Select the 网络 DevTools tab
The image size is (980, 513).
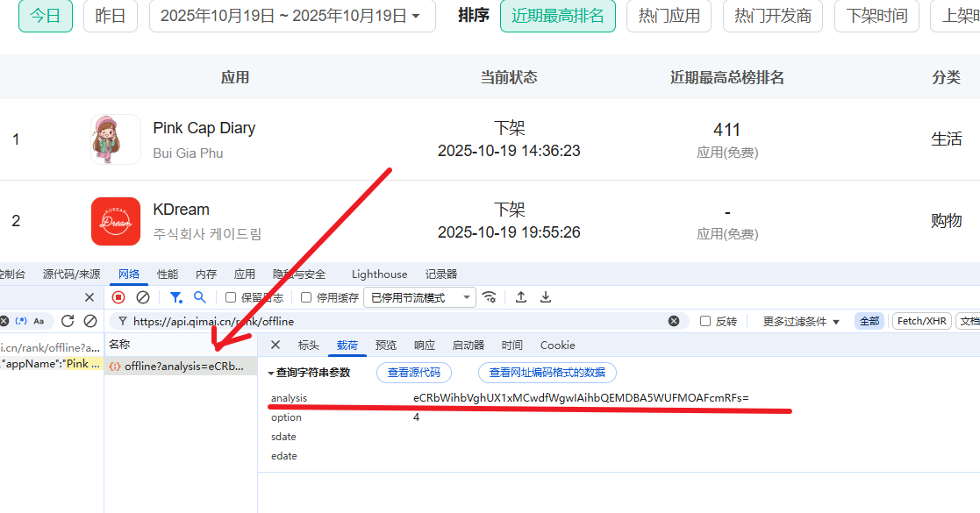pos(129,274)
